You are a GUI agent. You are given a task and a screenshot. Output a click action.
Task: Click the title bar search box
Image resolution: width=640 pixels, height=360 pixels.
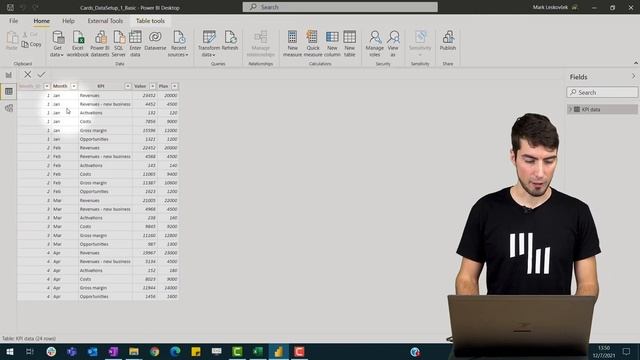coord(340,7)
